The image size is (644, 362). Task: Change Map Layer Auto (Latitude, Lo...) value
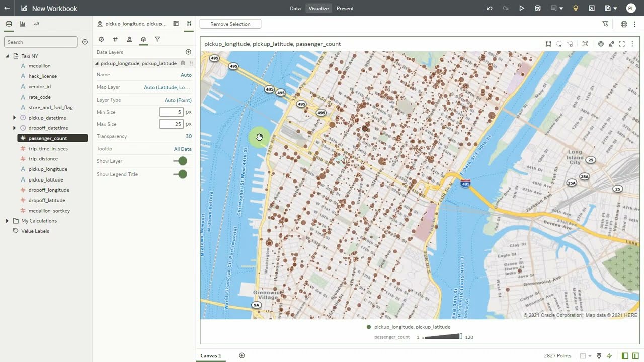[x=167, y=87]
